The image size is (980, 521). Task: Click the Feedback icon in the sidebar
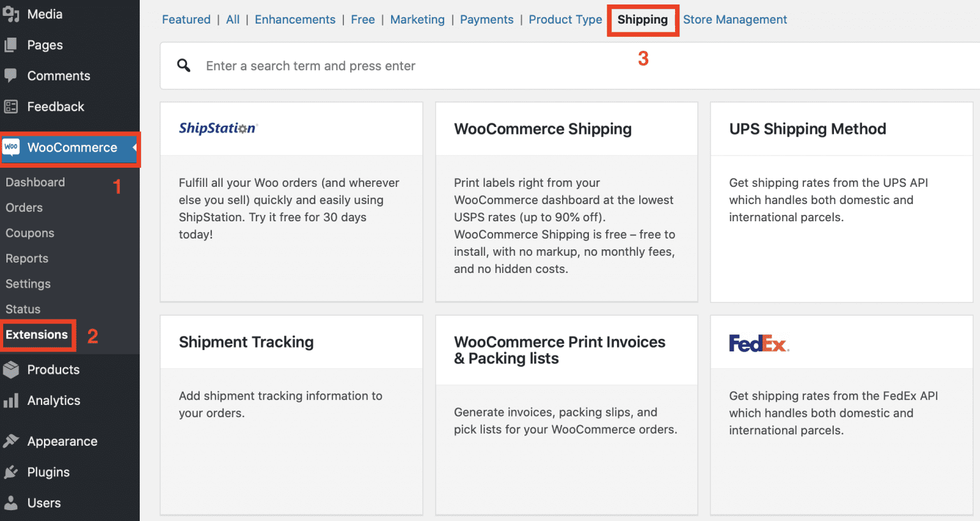coord(11,106)
